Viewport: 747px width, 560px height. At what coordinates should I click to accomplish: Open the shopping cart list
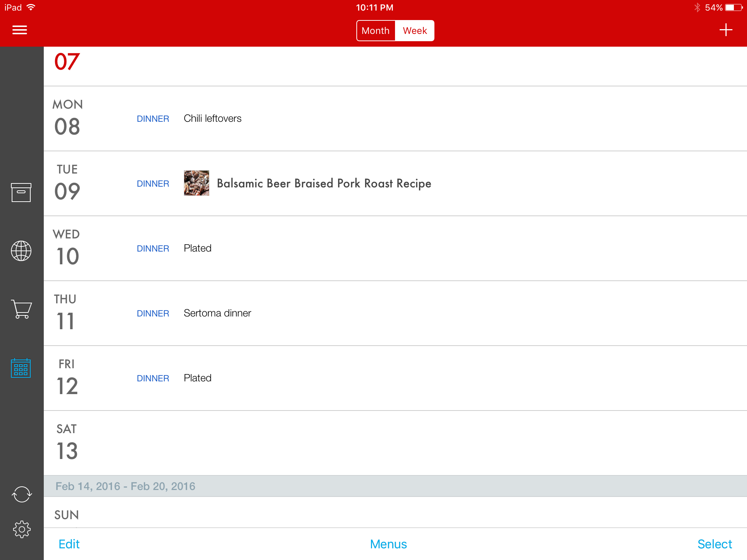21,309
